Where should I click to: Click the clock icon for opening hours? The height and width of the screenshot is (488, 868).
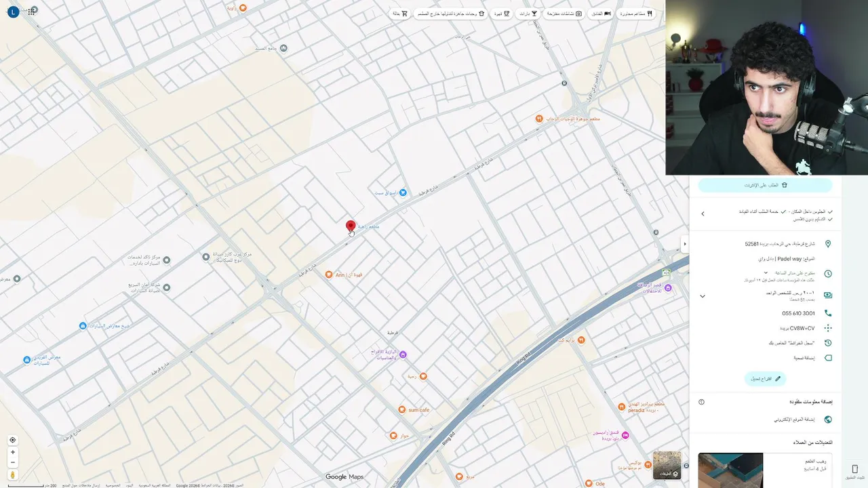click(828, 274)
